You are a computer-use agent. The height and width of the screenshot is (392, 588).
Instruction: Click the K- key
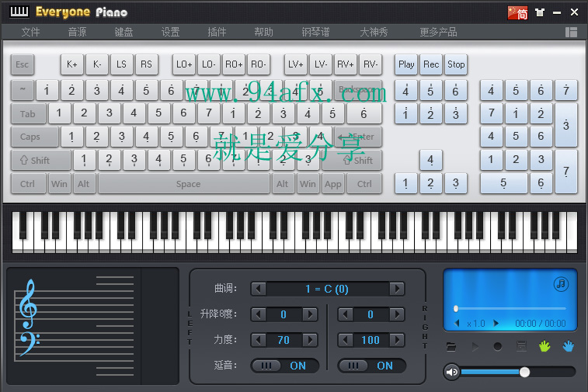tap(97, 64)
